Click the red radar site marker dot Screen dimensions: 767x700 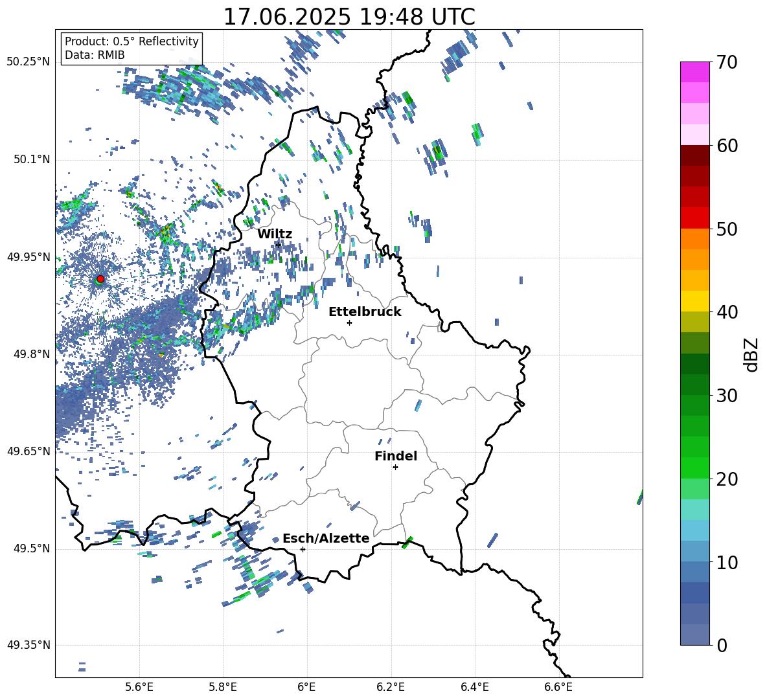tap(100, 279)
